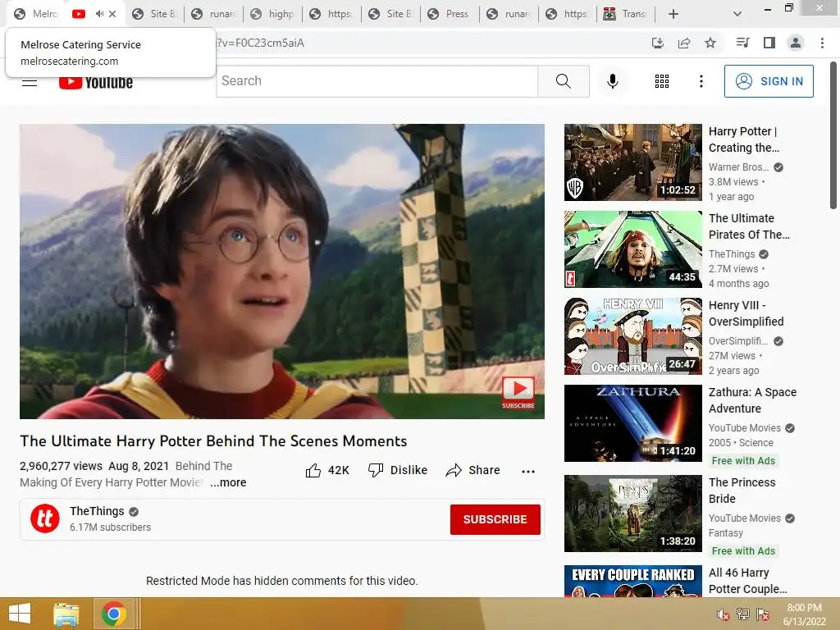Switch to the first Site B tab

click(155, 14)
